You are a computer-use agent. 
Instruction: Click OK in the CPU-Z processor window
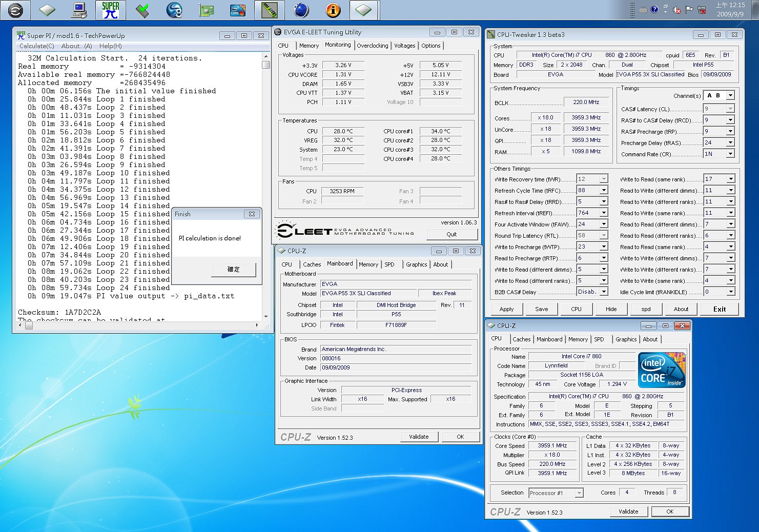(x=669, y=511)
